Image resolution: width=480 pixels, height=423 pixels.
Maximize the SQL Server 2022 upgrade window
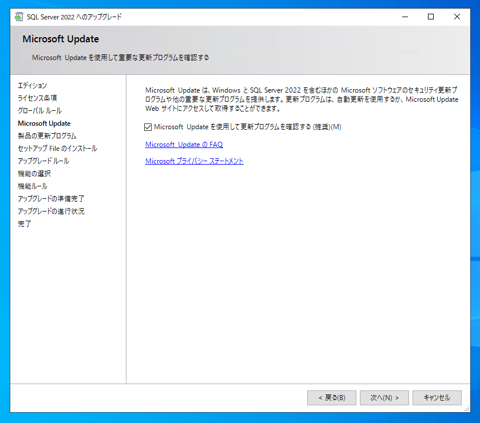point(431,17)
